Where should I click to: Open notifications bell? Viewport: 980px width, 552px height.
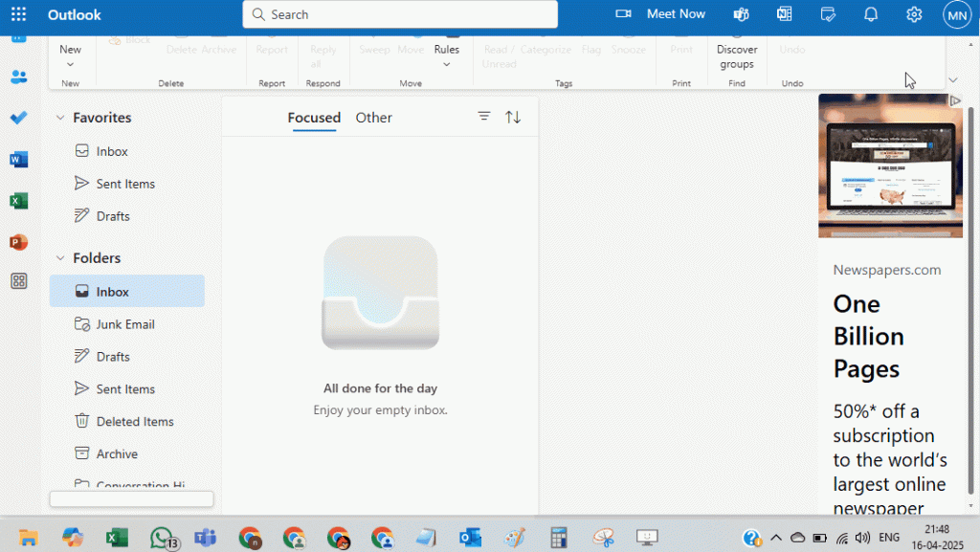[871, 14]
